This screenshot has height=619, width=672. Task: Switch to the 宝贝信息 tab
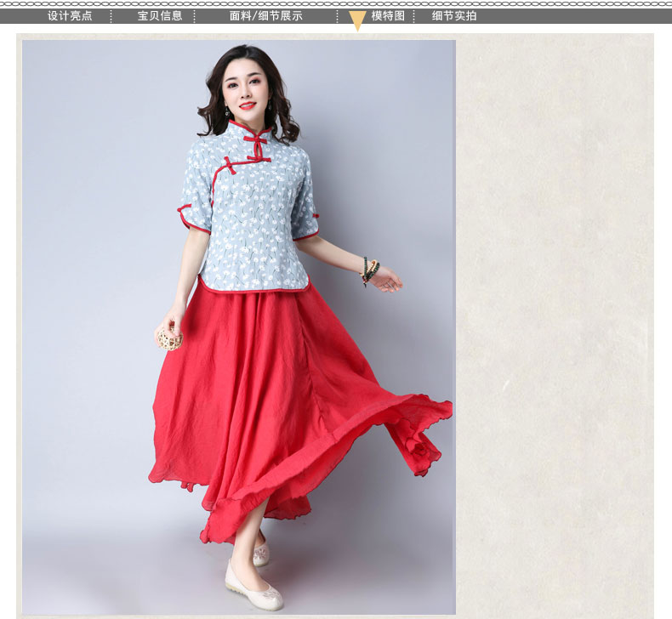click(160, 16)
